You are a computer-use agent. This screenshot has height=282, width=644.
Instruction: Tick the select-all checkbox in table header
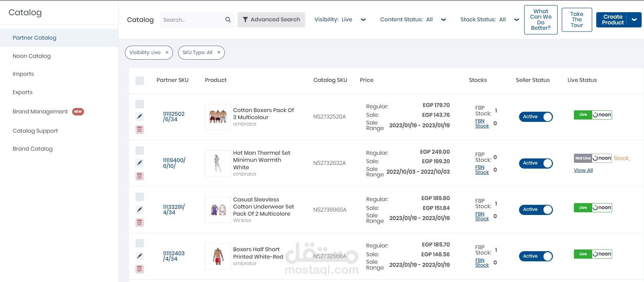tap(139, 81)
